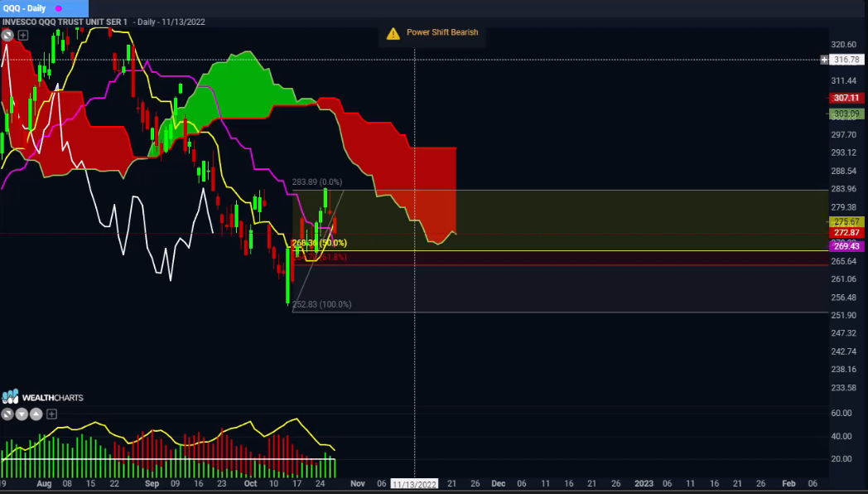Click the 11/13/2022 date marker on time axis
Viewport: 868px width, 494px height.
[x=414, y=484]
